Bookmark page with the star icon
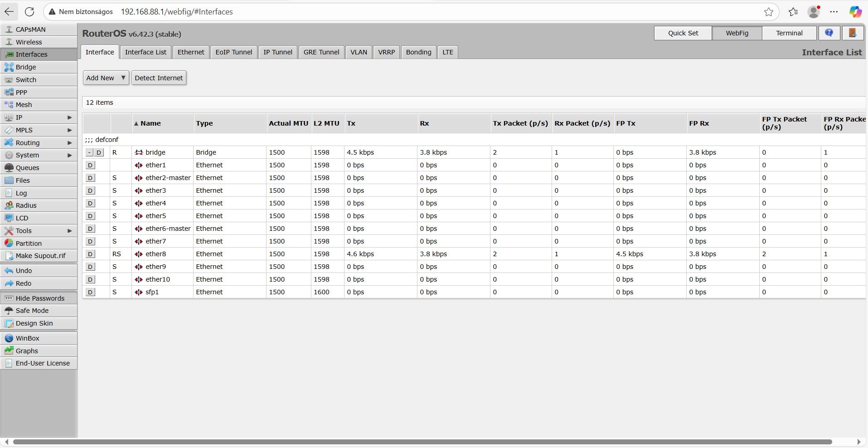This screenshot has height=448, width=868. [x=769, y=12]
